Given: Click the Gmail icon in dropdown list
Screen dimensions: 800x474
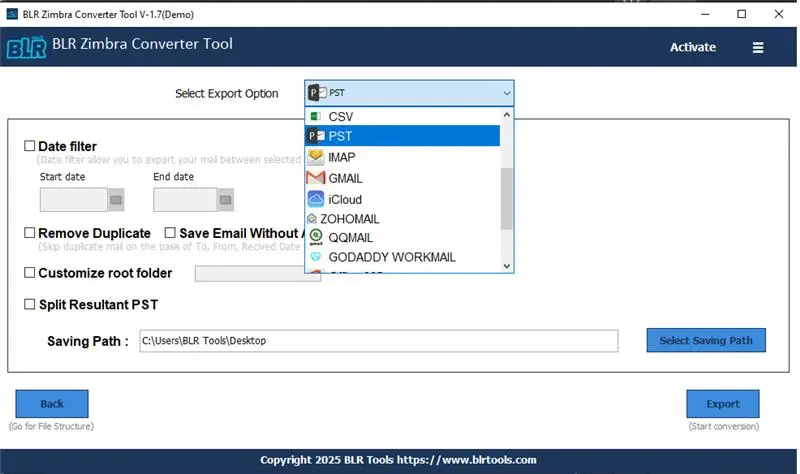Looking at the screenshot, I should 316,178.
